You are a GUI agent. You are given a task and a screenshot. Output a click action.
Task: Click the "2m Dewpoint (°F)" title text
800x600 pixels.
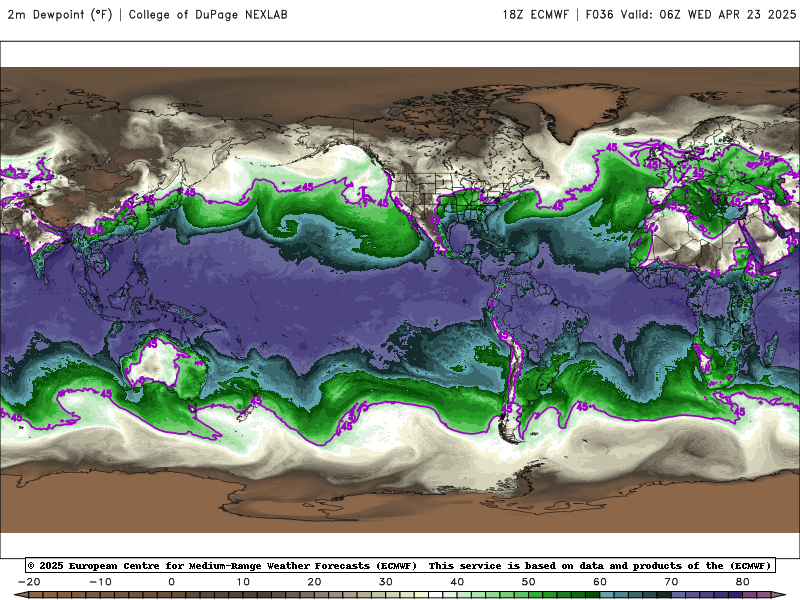point(60,14)
